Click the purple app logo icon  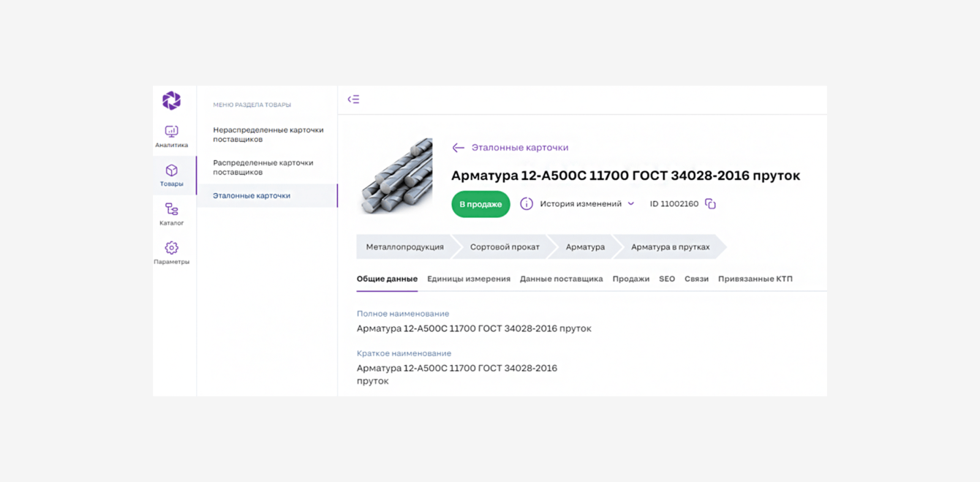[x=171, y=100]
